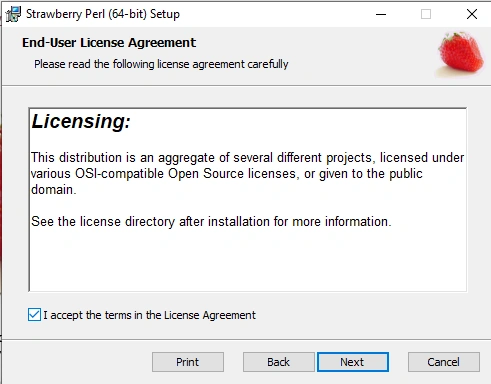Go Back to the previous setup step
The image size is (491, 384).
(278, 362)
